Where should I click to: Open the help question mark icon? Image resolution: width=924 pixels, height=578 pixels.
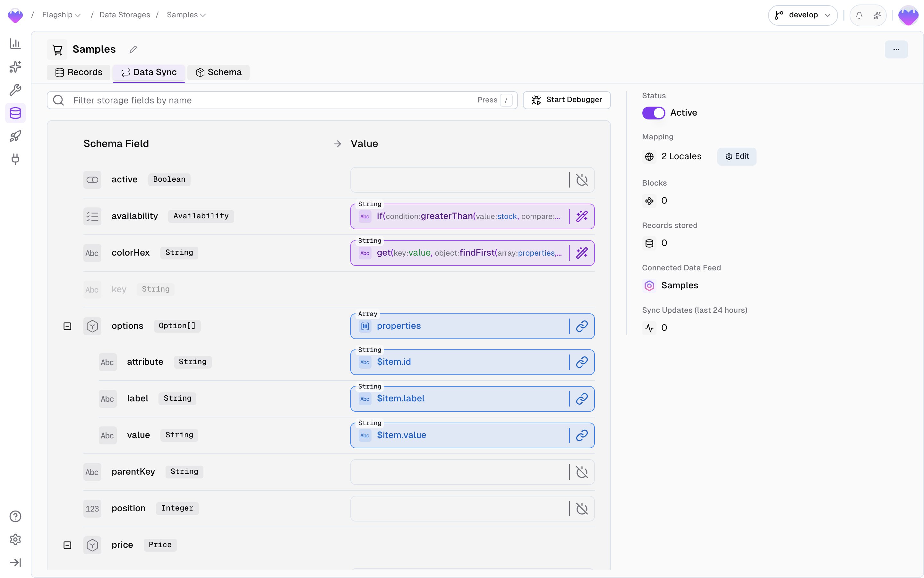pos(15,516)
